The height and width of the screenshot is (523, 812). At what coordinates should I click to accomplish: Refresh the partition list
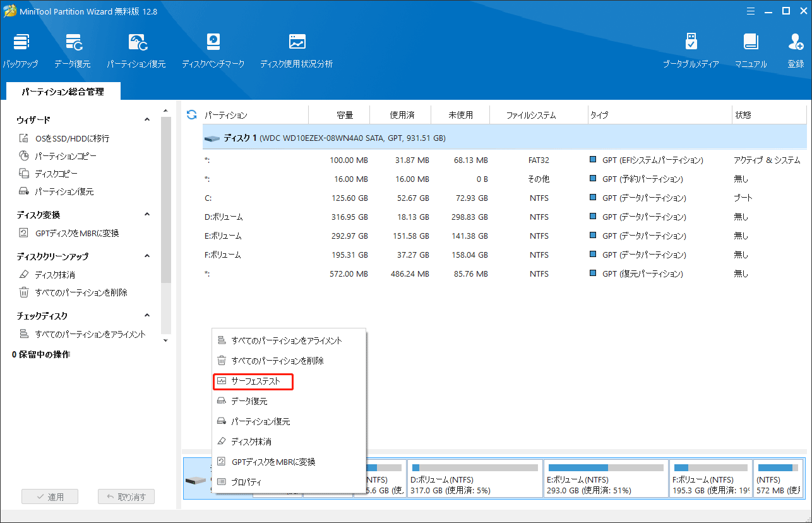192,115
